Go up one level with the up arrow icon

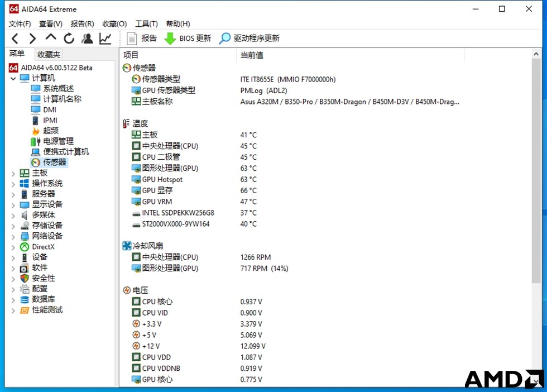51,37
